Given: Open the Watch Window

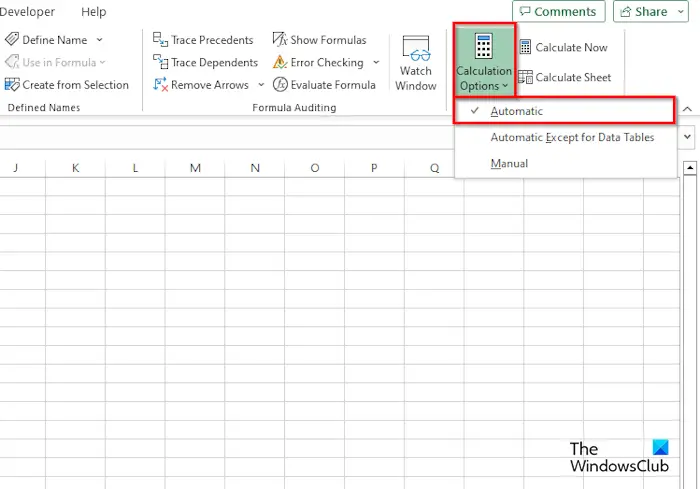Looking at the screenshot, I should [416, 63].
